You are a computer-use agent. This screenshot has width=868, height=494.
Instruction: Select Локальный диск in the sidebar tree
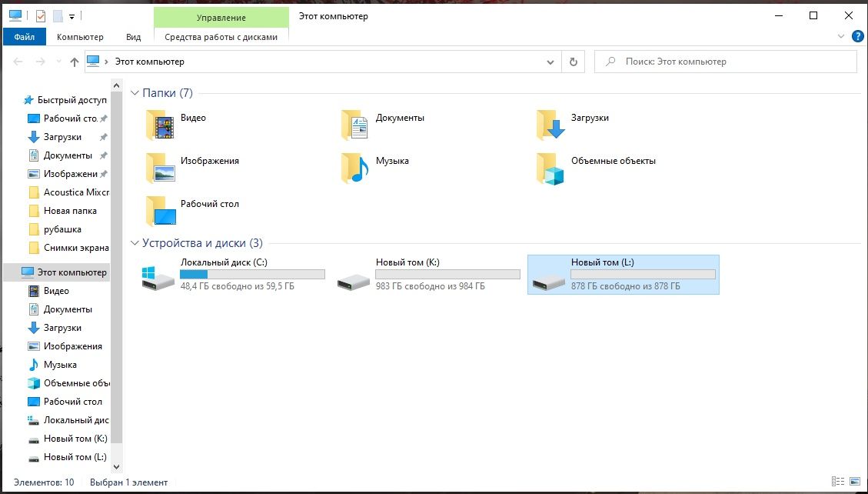pos(76,420)
